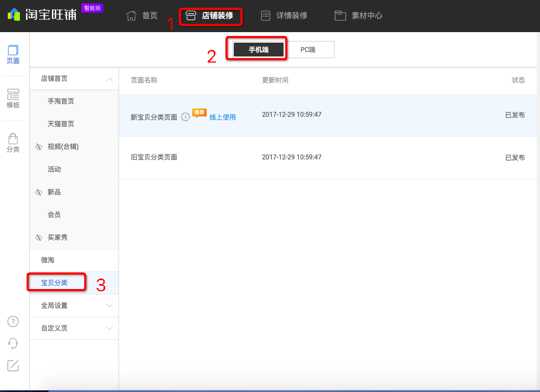Image resolution: width=540 pixels, height=392 pixels.
Task: Toggle visibility eye for 视频(合辑)
Action: (39, 147)
